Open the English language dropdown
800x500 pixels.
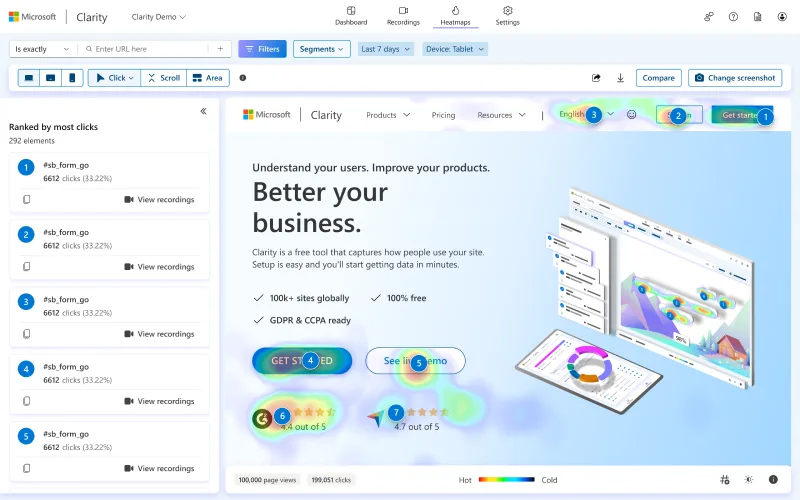point(586,114)
